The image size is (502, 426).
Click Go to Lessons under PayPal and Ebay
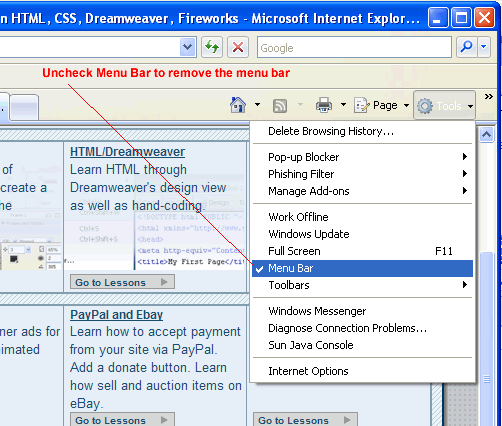click(122, 419)
